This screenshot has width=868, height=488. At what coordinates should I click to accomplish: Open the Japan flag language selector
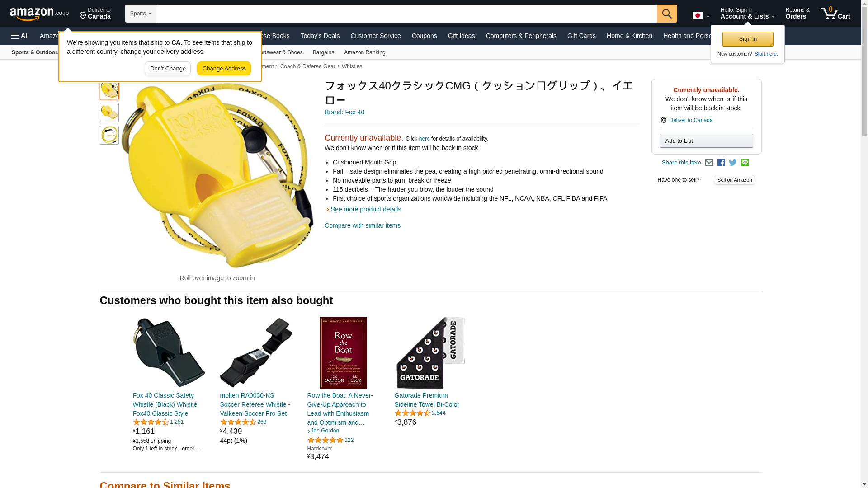pyautogui.click(x=701, y=15)
